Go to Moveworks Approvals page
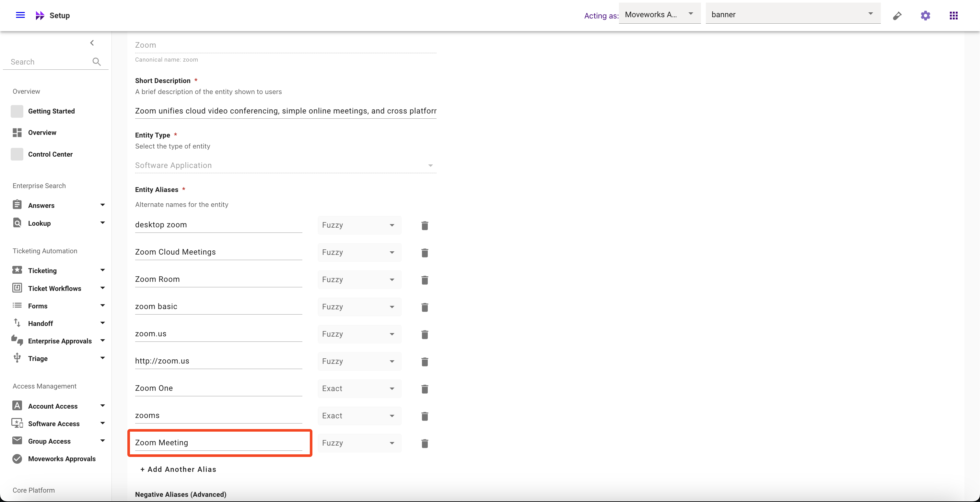Screen dimensions: 980x502 pyautogui.click(x=62, y=459)
